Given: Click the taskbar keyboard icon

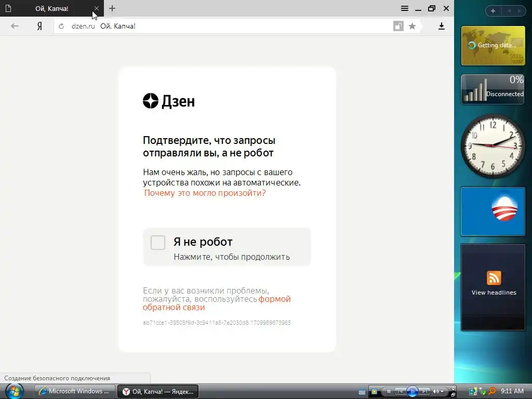Looking at the screenshot, I should point(362,393).
